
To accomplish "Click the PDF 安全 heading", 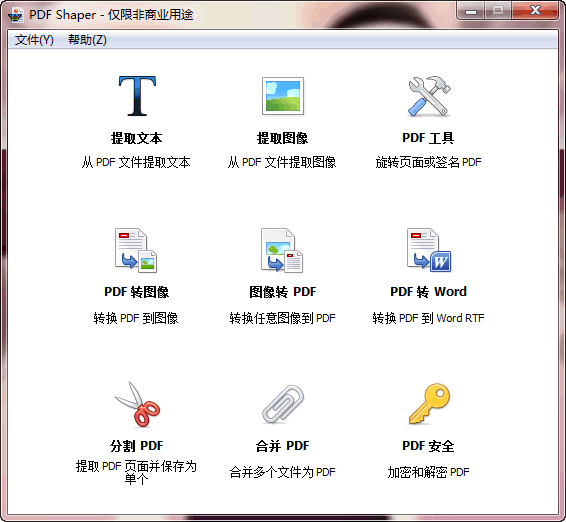I will click(428, 446).
